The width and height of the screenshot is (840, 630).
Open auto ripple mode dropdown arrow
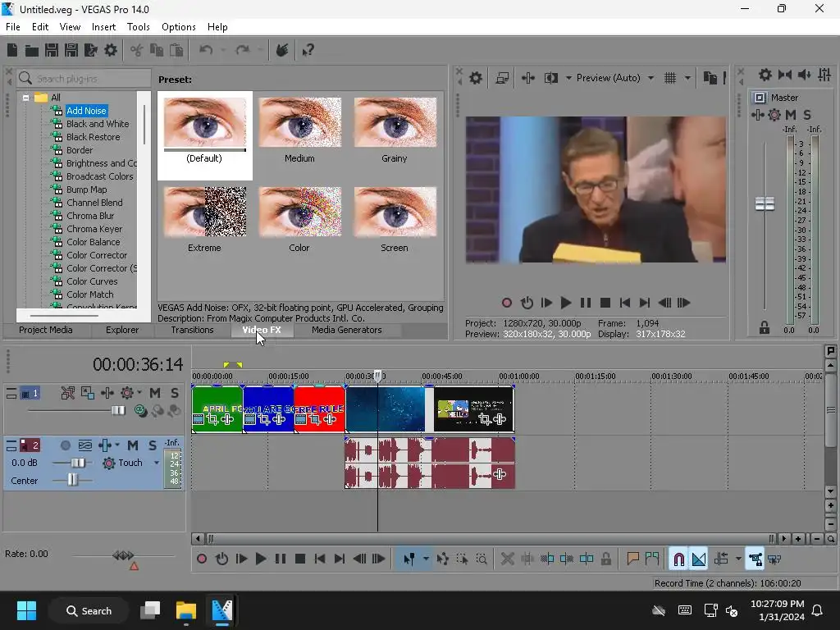coord(738,559)
